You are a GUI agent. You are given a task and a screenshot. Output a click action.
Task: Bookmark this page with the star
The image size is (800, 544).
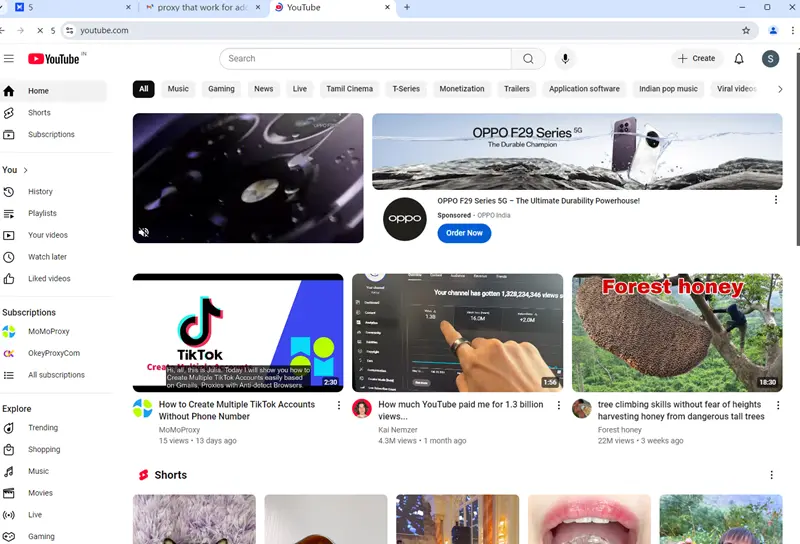[746, 31]
